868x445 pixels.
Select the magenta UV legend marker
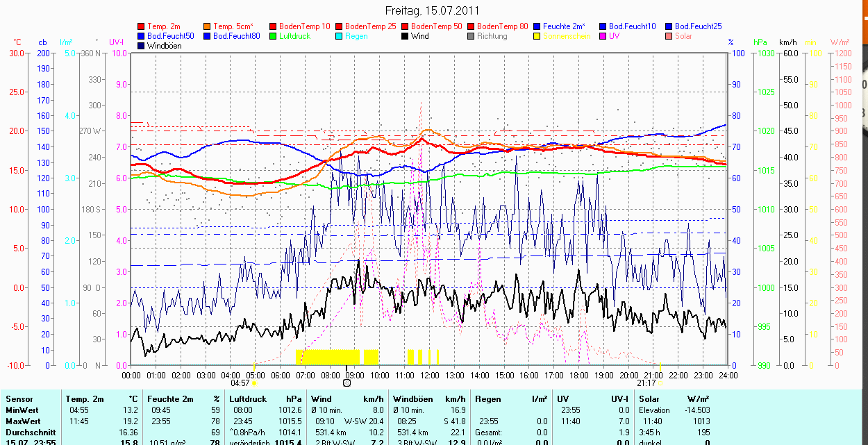click(603, 36)
